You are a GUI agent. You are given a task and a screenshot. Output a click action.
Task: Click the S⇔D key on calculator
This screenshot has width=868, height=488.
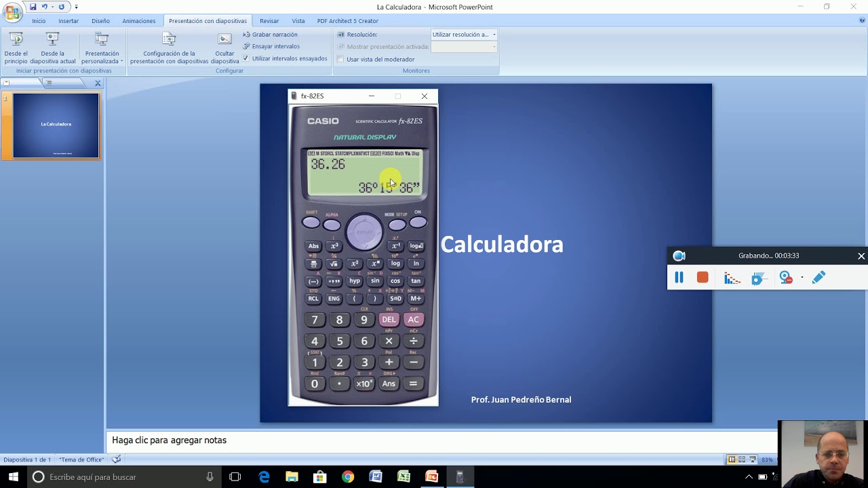pyautogui.click(x=395, y=298)
